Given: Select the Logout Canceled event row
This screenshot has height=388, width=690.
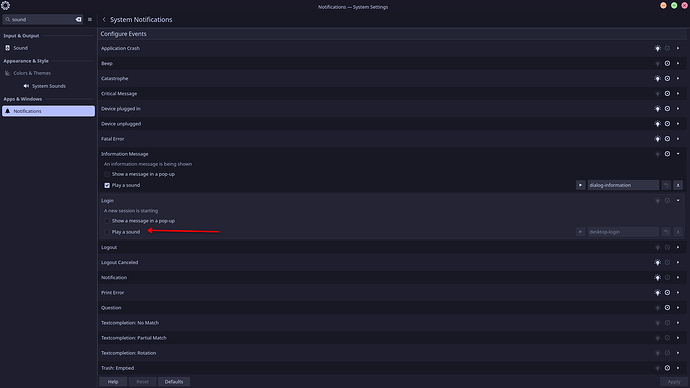Looking at the screenshot, I should 392,263.
